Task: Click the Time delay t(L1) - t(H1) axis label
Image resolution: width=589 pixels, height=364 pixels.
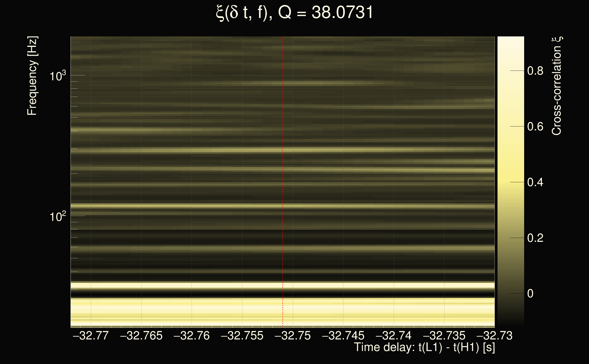Action: click(424, 347)
